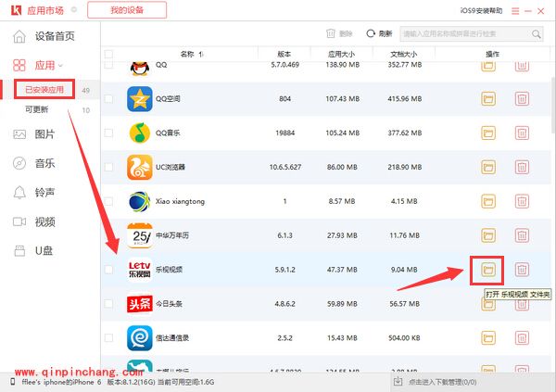Check the QQ音乐 row checkbox
The image size is (556, 392).
108,133
